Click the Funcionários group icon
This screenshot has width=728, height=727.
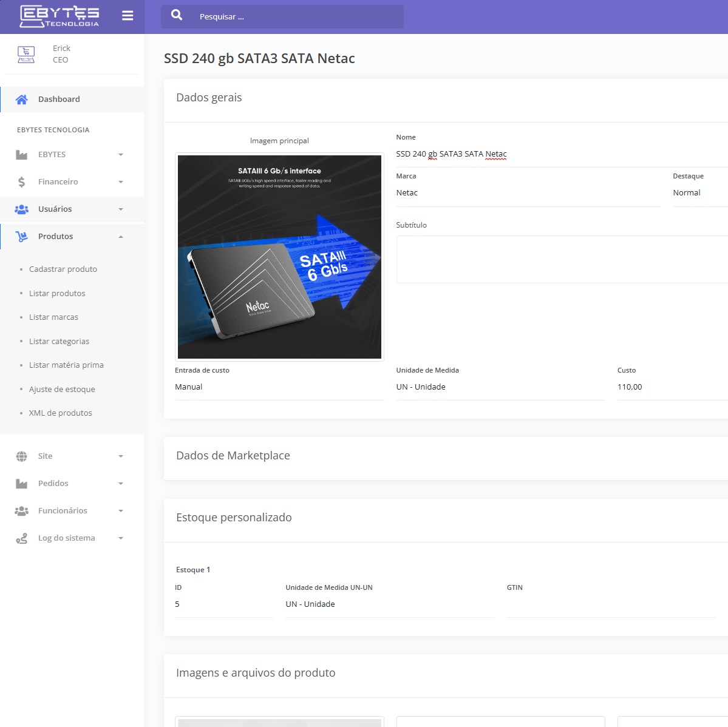click(21, 511)
